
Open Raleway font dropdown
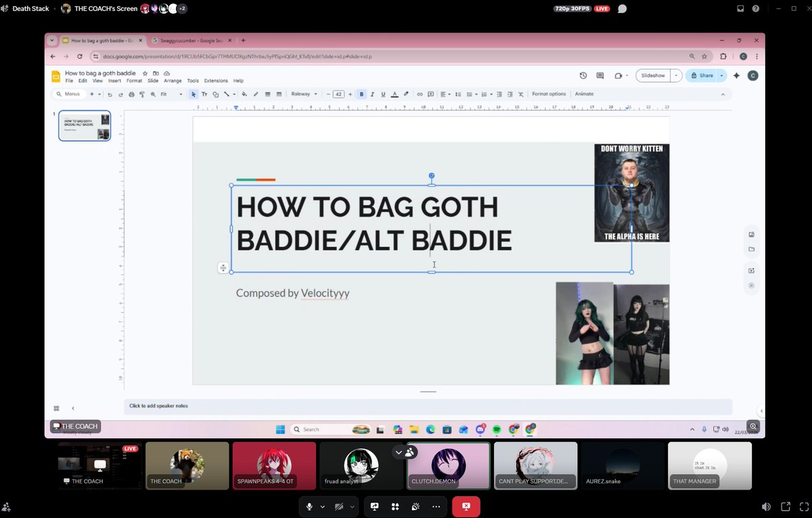click(x=304, y=94)
